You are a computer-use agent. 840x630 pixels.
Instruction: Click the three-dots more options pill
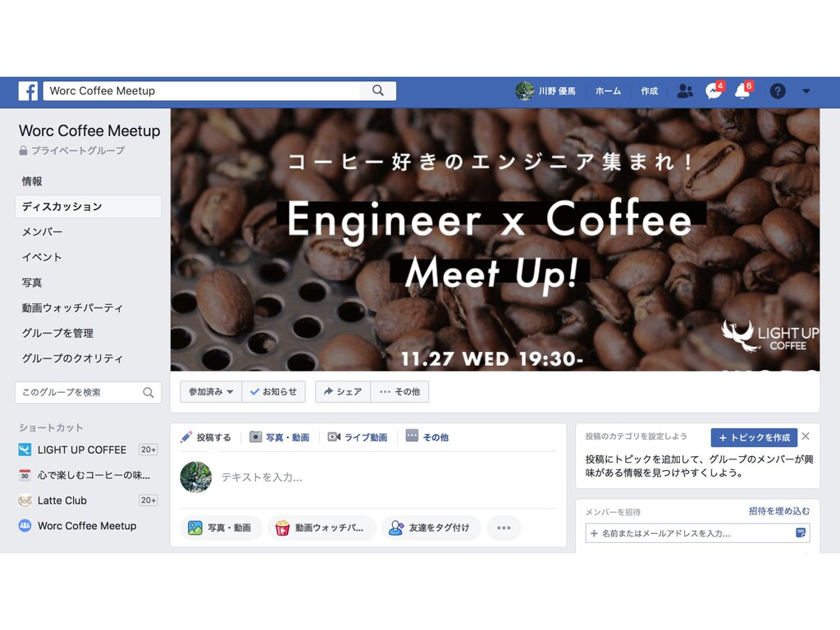tap(504, 527)
